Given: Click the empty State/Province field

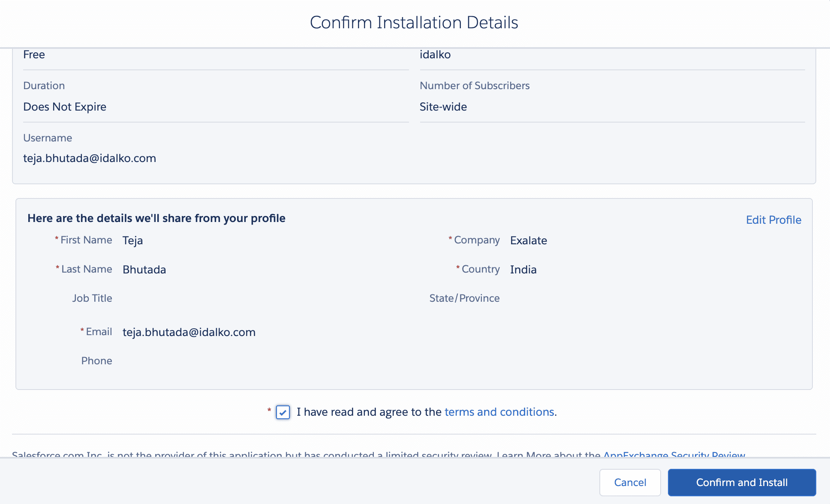Looking at the screenshot, I should click(x=557, y=299).
